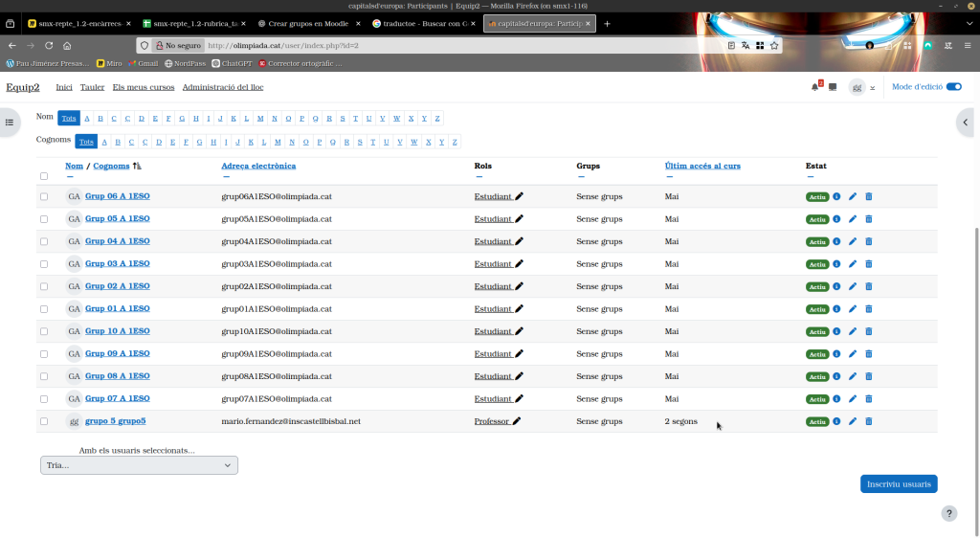Image resolution: width=980 pixels, height=538 pixels.
Task: Open 'Els meus cursos' menu item
Action: pos(144,87)
